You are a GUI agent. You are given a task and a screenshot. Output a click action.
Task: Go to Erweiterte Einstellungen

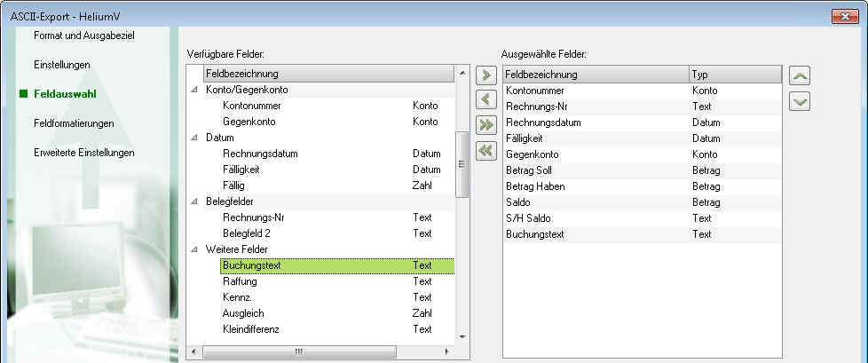(84, 153)
